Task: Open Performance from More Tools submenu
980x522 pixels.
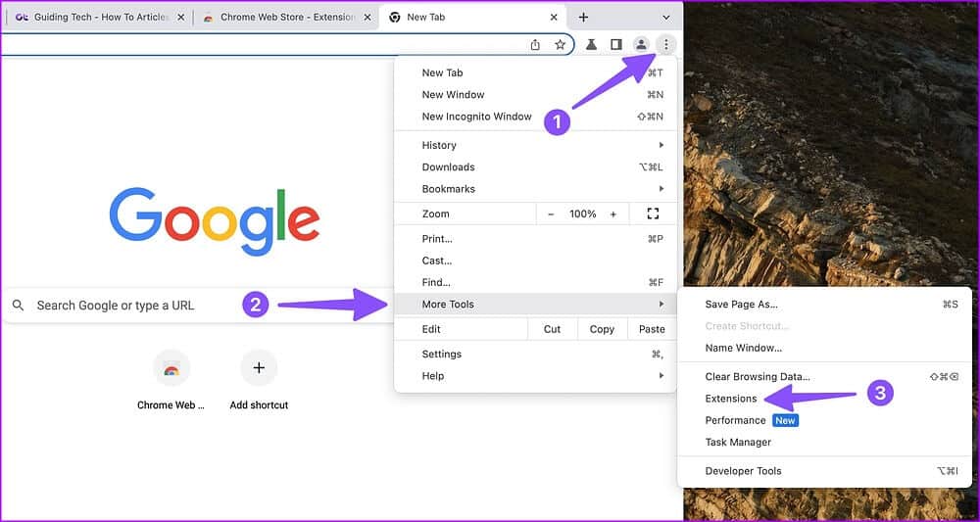Action: (825, 420)
